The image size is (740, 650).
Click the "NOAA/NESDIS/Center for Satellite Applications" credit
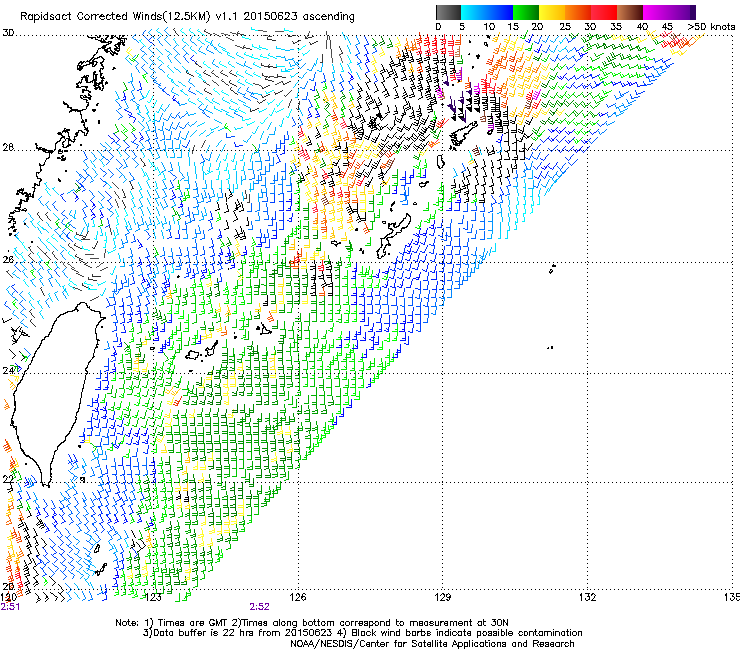[399, 644]
